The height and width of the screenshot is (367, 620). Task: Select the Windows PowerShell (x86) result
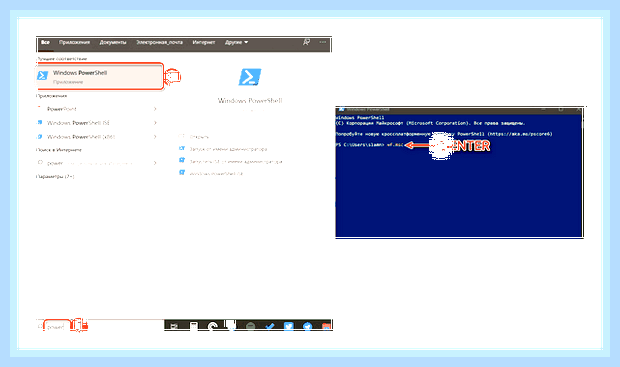[81, 137]
